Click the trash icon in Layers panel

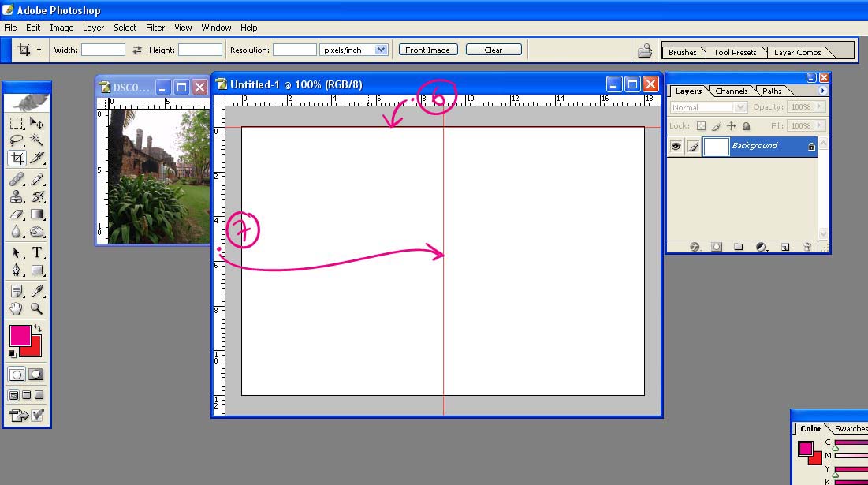[x=807, y=247]
